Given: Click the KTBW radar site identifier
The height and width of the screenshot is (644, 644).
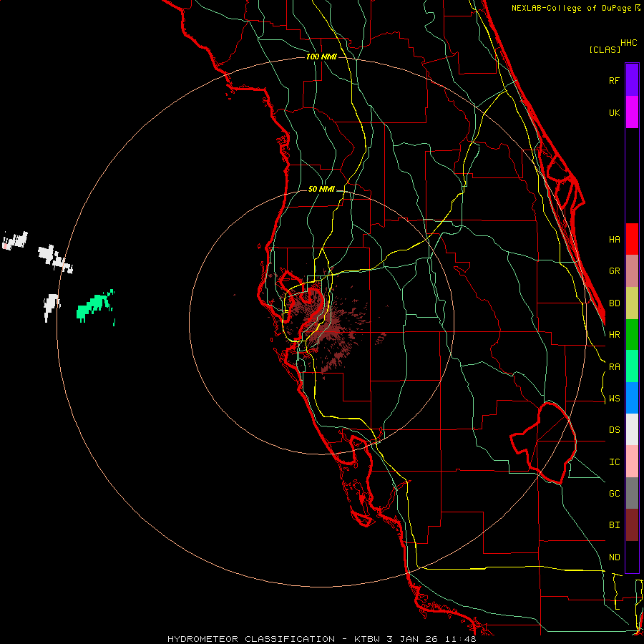Looking at the screenshot, I should click(367, 639).
